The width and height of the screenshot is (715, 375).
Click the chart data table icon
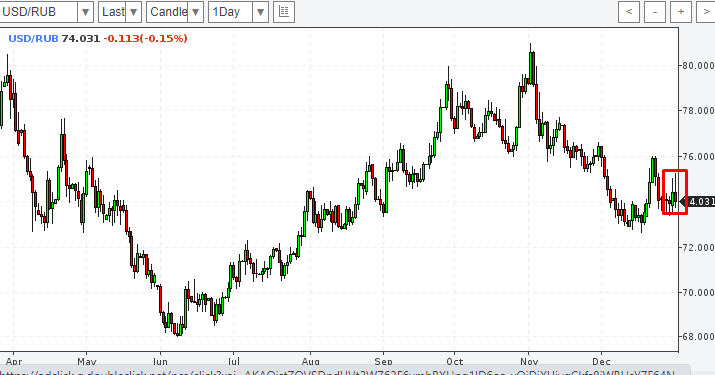(284, 12)
